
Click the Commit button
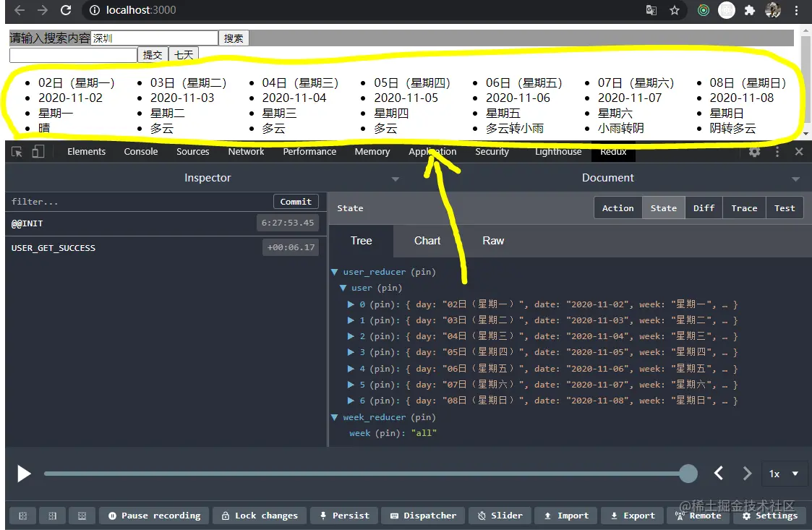[296, 202]
